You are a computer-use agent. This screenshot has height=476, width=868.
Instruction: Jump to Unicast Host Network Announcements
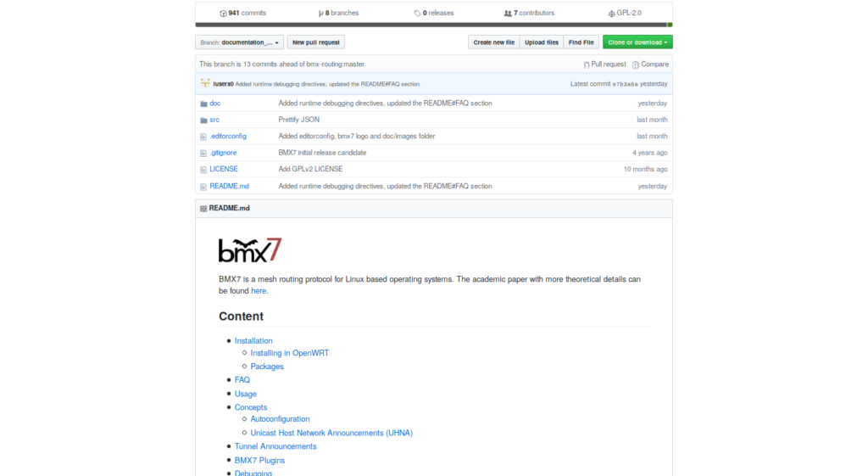331,433
